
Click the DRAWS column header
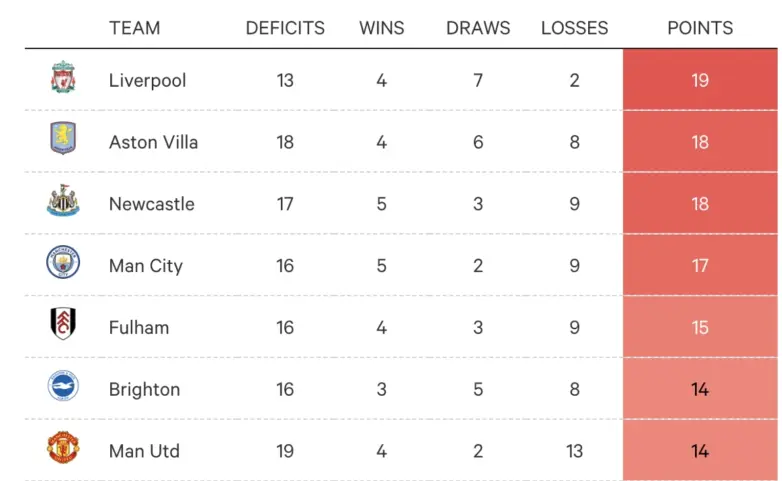tap(478, 28)
